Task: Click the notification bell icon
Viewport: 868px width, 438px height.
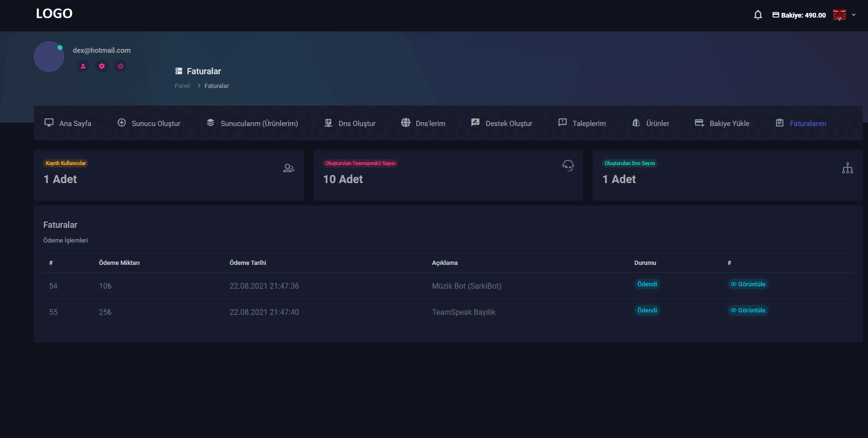Action: [758, 15]
